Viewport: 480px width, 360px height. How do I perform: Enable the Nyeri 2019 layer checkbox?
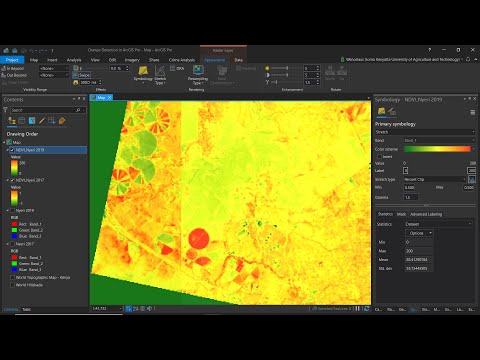pyautogui.click(x=12, y=211)
